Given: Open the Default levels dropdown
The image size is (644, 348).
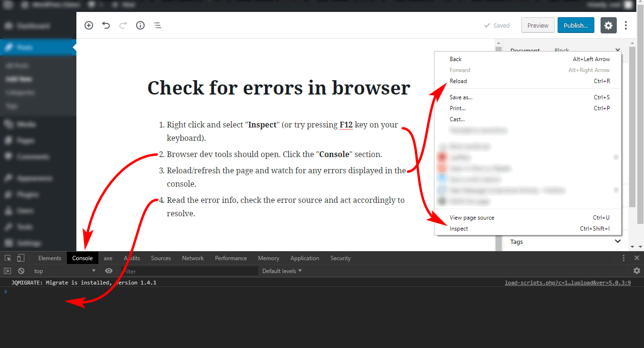Looking at the screenshot, I should coord(282,271).
